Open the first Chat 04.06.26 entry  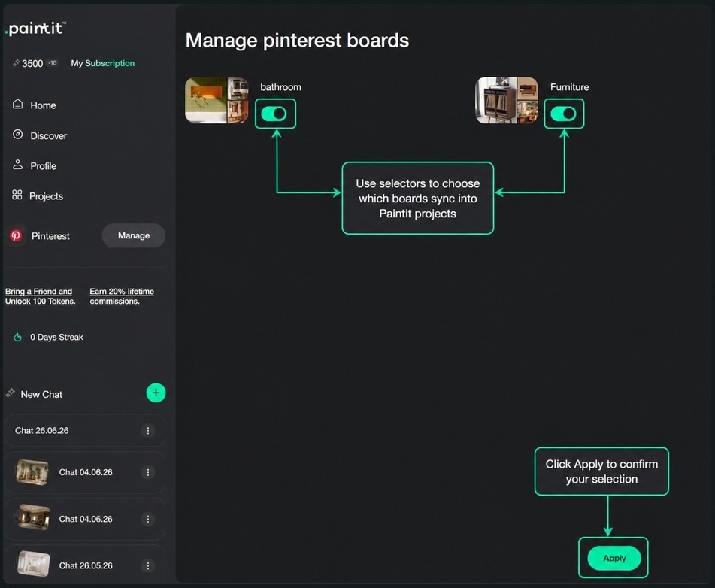85,472
